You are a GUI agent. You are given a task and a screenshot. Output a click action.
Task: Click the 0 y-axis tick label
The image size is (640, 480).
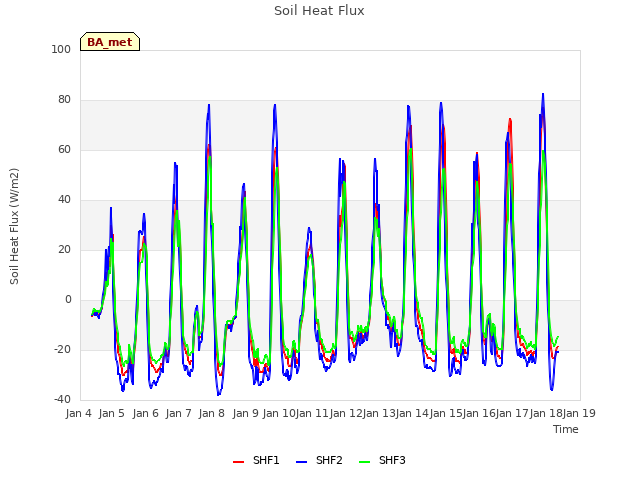click(x=68, y=300)
